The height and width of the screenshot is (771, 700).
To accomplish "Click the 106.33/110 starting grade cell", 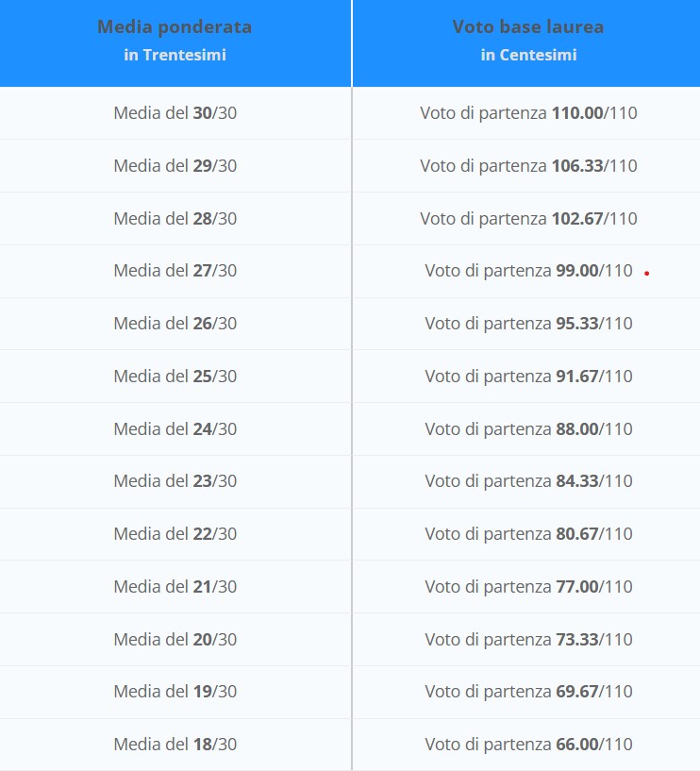I will (528, 166).
